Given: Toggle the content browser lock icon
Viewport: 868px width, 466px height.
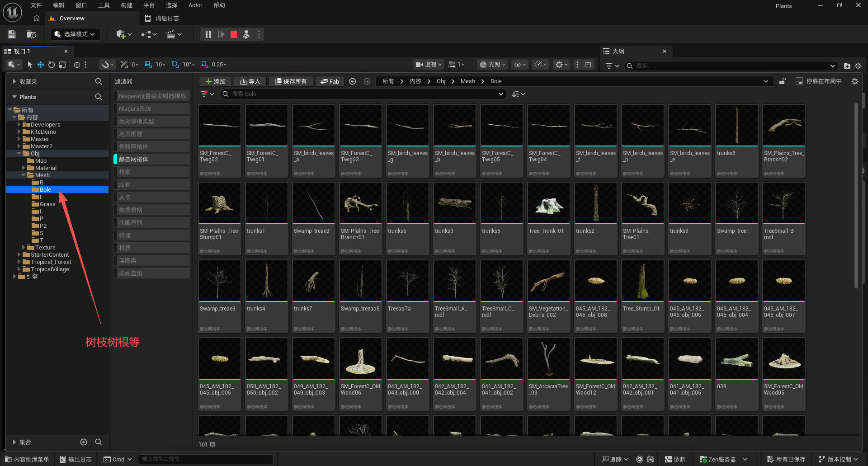Looking at the screenshot, I should coord(783,81).
